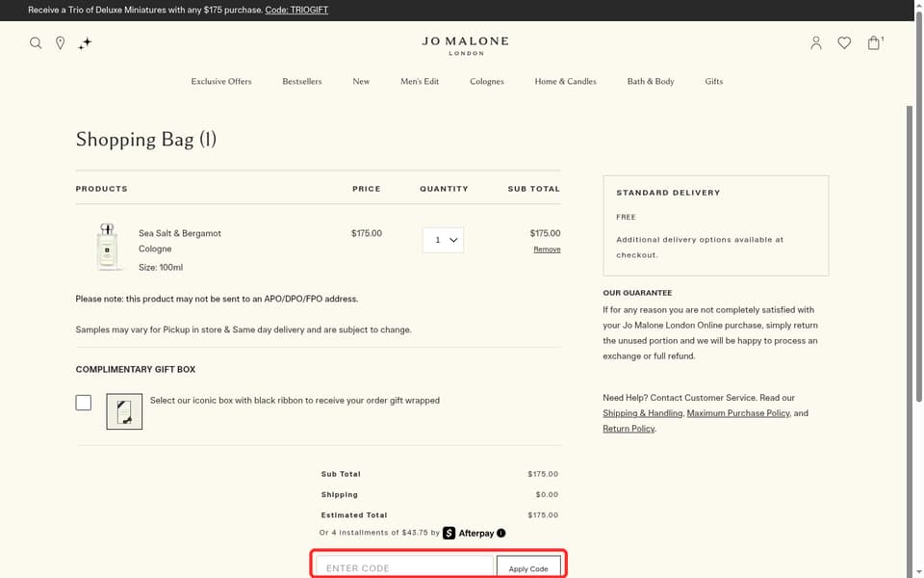
Task: Open the Bath & Body menu
Action: pos(651,81)
